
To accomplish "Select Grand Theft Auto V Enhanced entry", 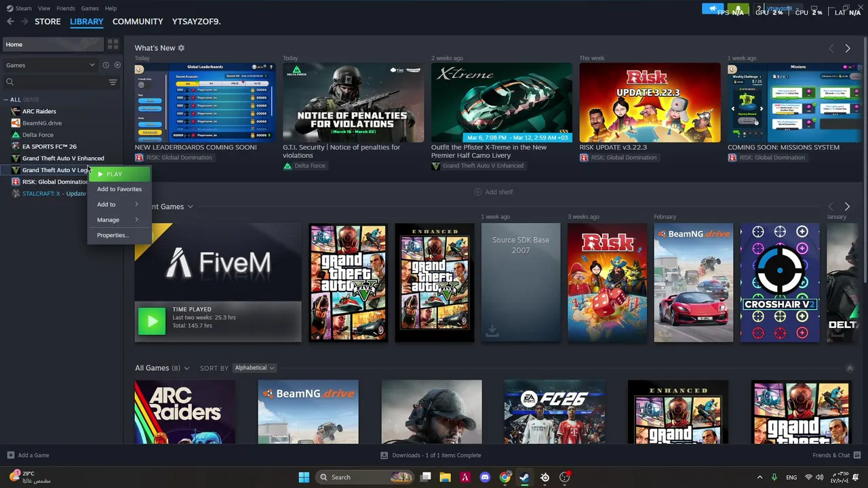I will (x=63, y=159).
